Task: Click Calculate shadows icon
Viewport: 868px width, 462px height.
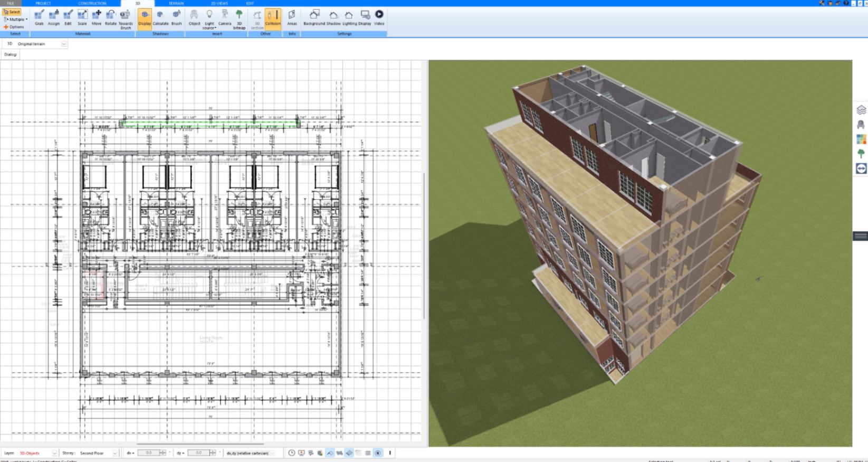Action: (160, 17)
